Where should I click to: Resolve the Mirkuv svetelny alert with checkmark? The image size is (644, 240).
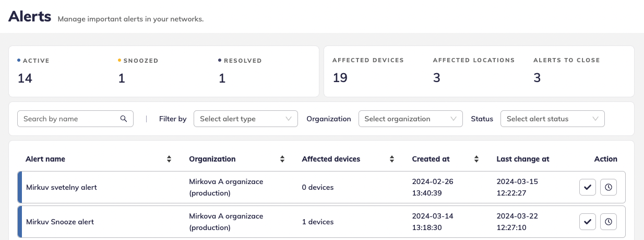[588, 187]
